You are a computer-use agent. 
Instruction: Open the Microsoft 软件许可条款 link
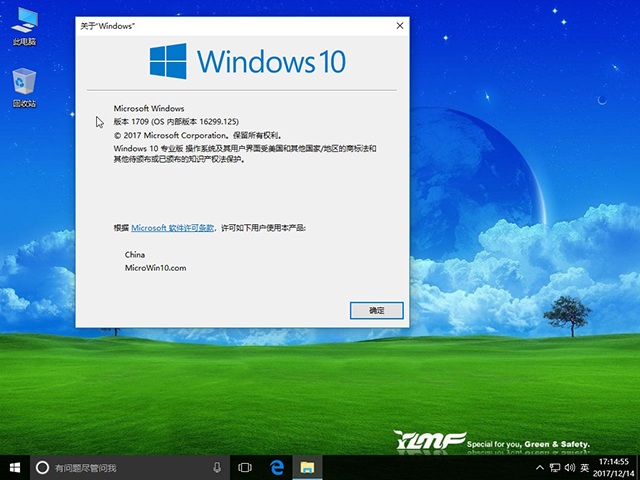tap(172, 228)
